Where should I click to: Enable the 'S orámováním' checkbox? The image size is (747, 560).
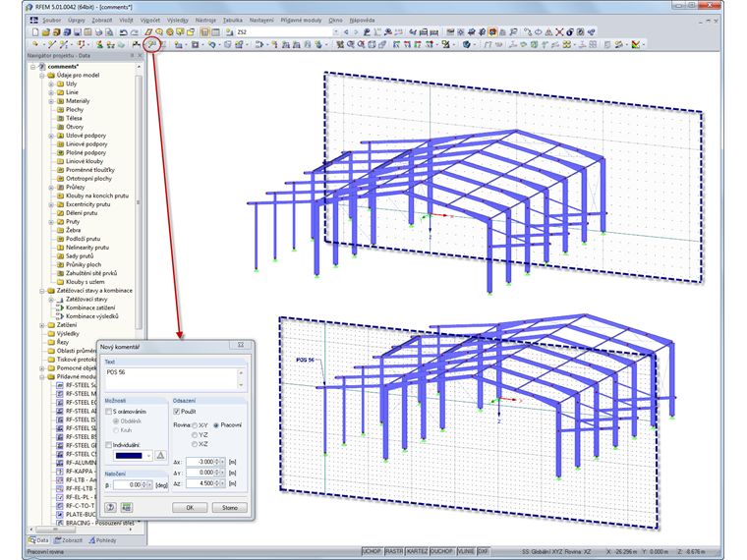point(109,411)
